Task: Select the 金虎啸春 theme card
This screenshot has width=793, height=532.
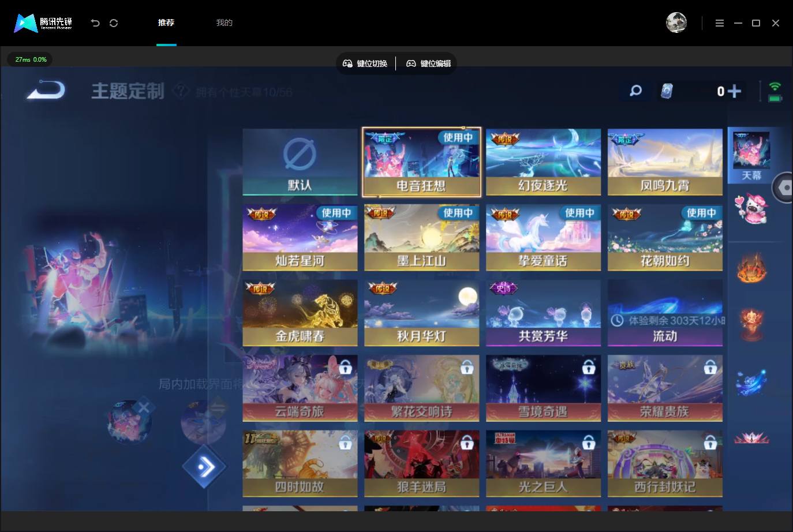Action: [x=300, y=313]
